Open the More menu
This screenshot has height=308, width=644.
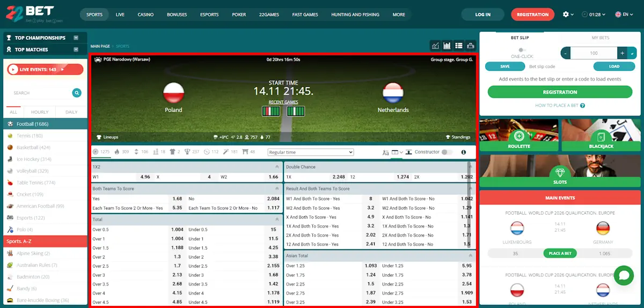[399, 14]
